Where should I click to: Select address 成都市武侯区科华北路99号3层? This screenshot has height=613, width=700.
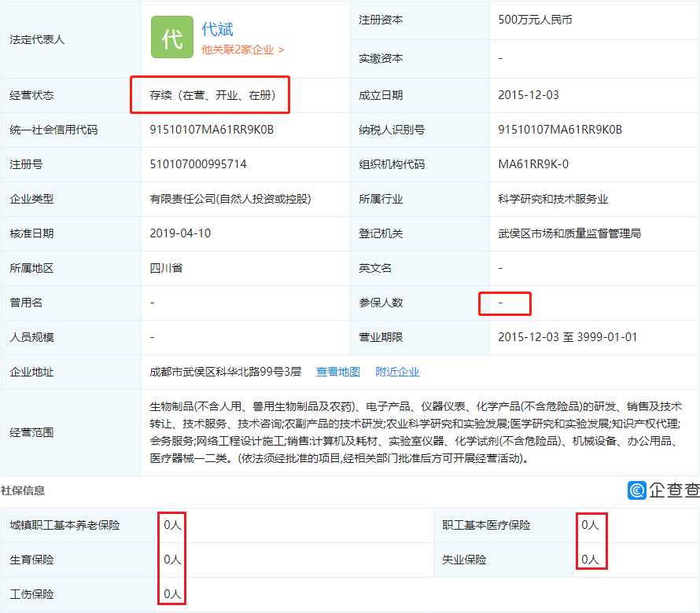pos(226,372)
